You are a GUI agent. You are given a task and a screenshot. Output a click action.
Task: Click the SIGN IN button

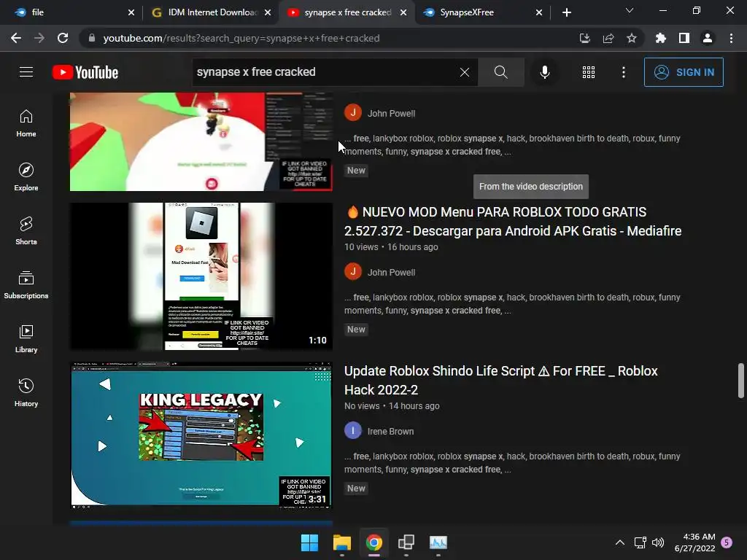pyautogui.click(x=684, y=72)
